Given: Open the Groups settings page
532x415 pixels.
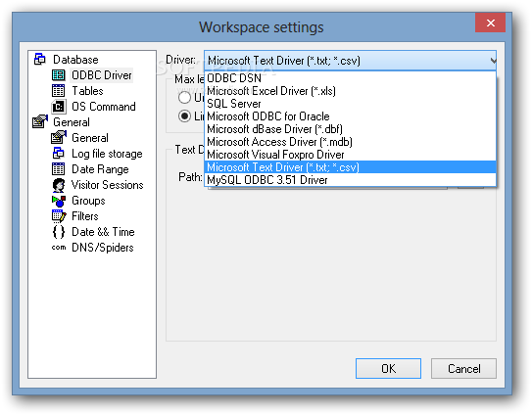Looking at the screenshot, I should tap(88, 201).
